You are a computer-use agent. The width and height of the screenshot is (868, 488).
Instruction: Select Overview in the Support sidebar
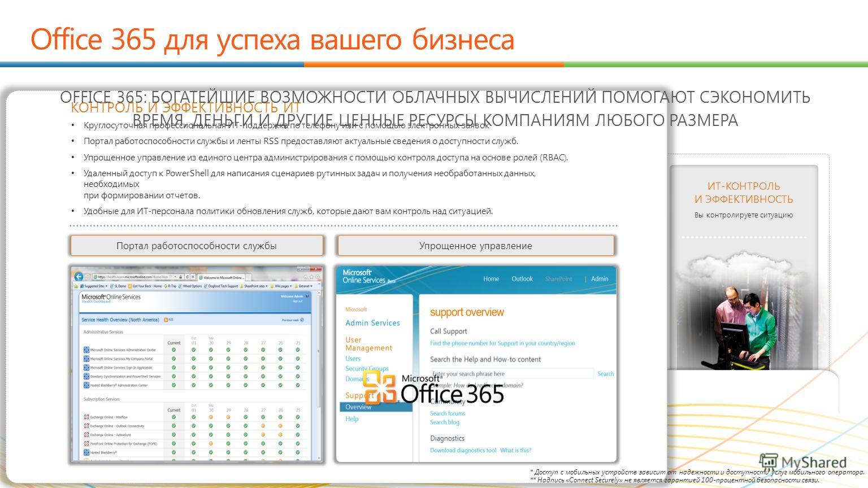click(376, 407)
